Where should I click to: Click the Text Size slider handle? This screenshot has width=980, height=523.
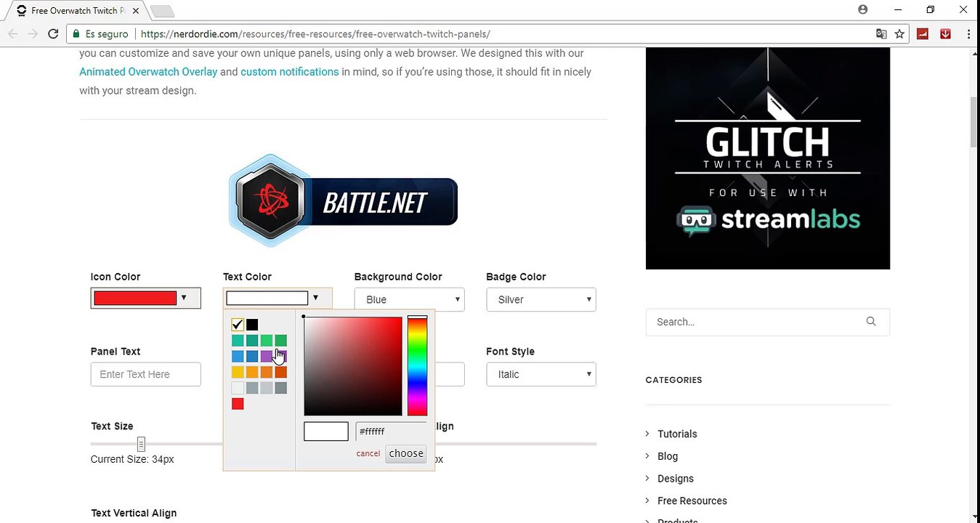(x=141, y=444)
